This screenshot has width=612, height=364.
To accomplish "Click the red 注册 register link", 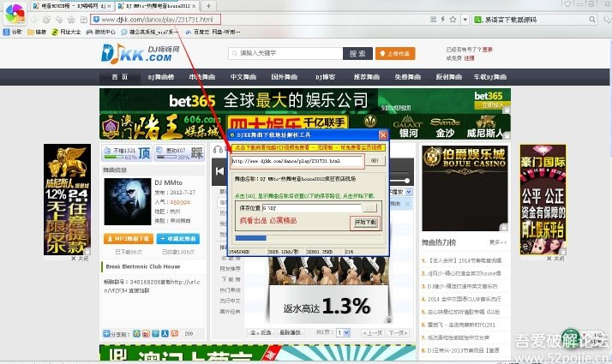I will (469, 58).
